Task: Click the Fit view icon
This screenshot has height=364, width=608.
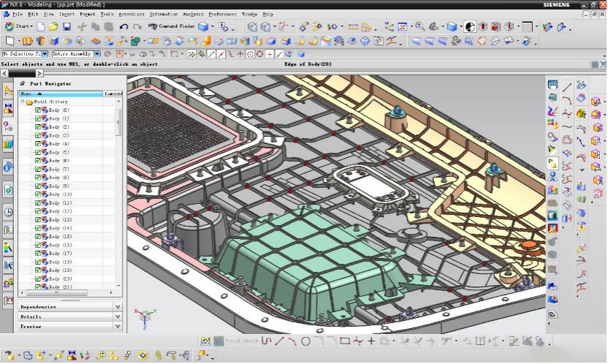Action: coord(400,27)
